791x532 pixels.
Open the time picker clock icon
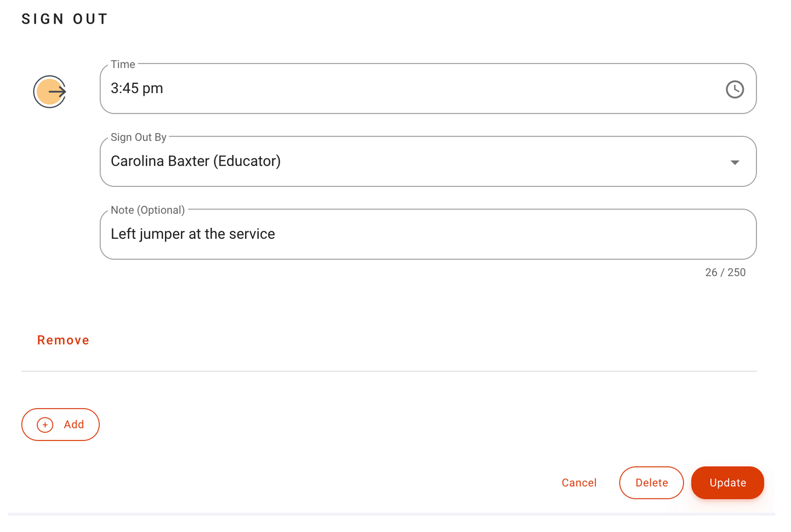(x=735, y=89)
